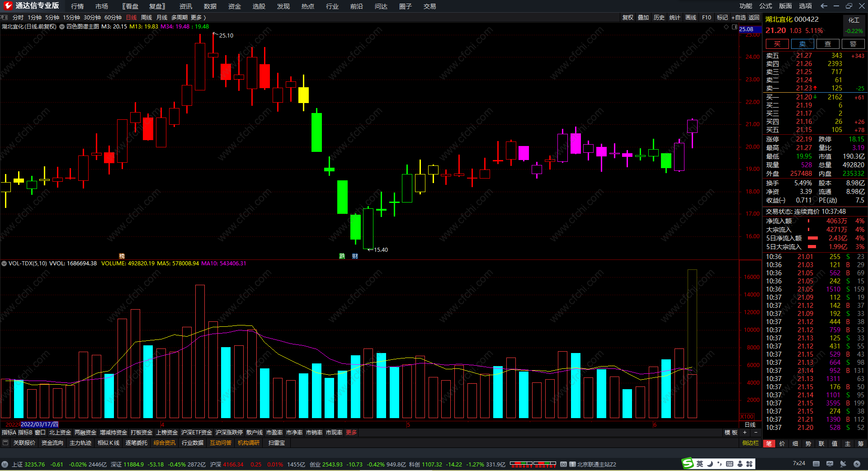Click the satellite dish icon in status bar
This screenshot has width=868, height=471.
[843, 464]
